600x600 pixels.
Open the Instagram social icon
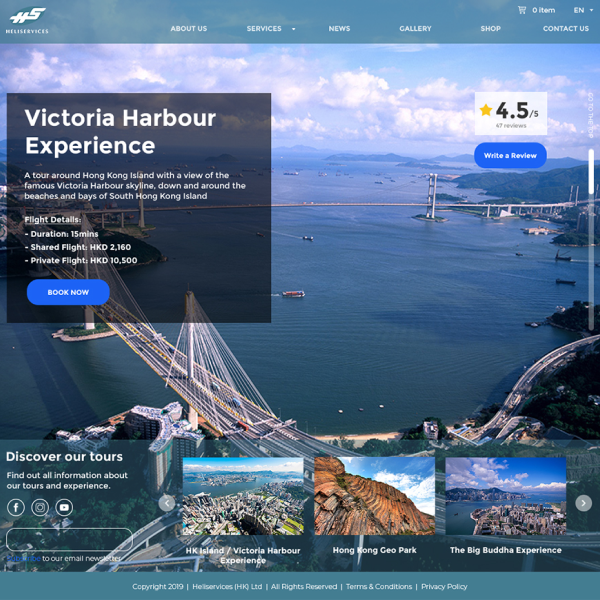(40, 507)
